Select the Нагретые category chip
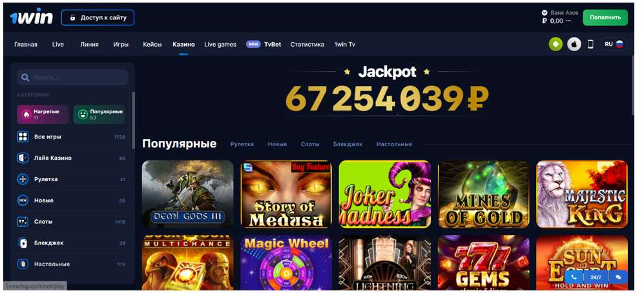 [43, 114]
